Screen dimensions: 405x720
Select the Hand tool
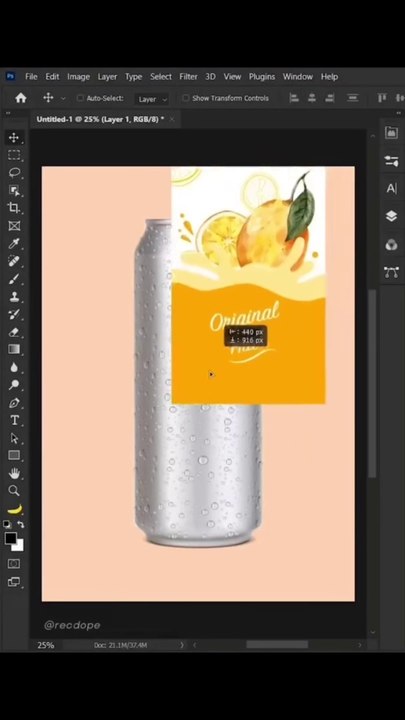pyautogui.click(x=14, y=473)
